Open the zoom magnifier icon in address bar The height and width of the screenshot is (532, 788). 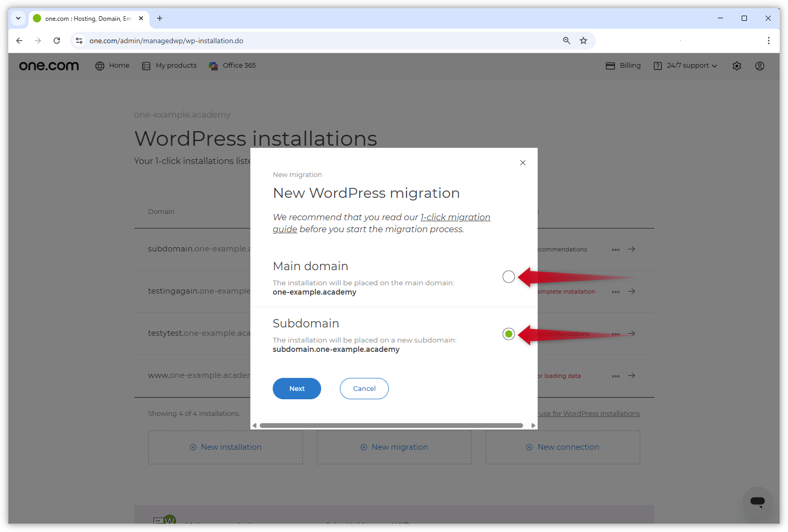coord(567,41)
